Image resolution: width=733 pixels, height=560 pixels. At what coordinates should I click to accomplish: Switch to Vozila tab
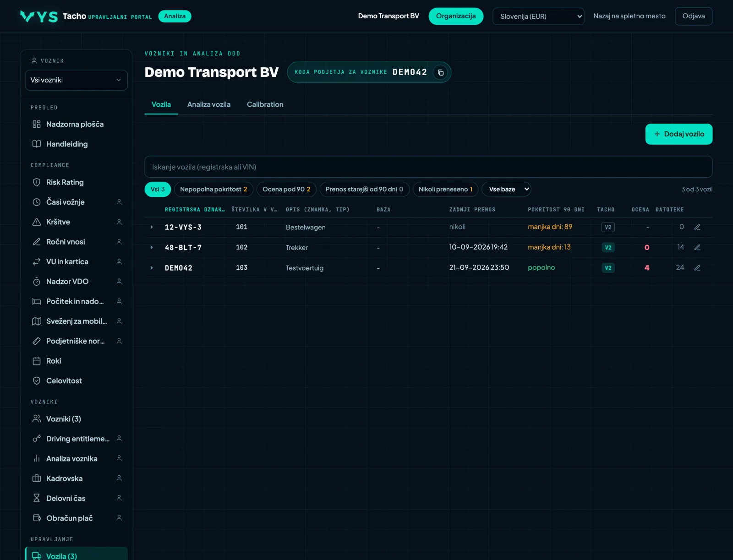coord(161,104)
